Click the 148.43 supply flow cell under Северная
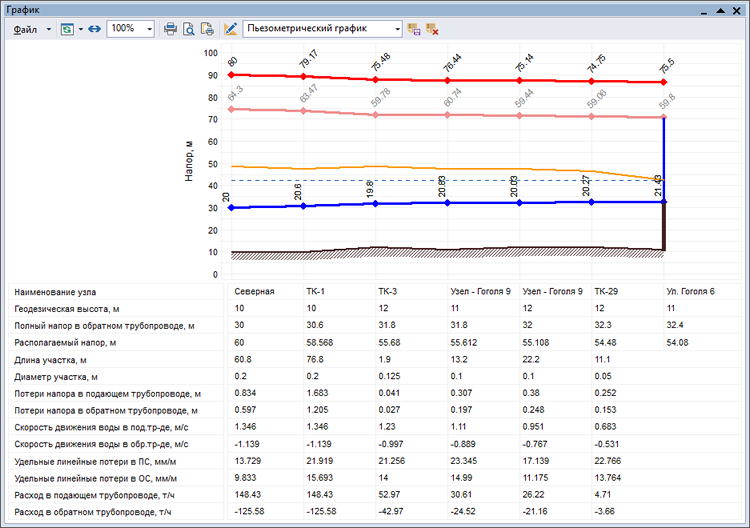750x528 pixels. tap(249, 496)
